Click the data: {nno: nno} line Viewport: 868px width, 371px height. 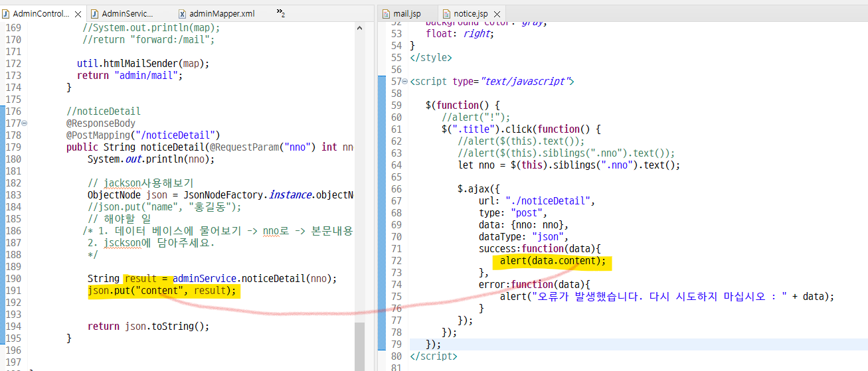(x=524, y=225)
